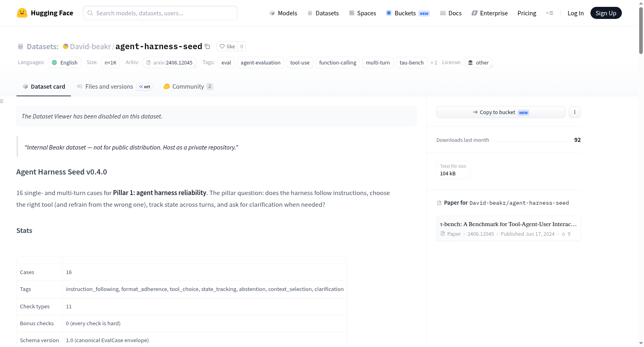View the Pricing page

tap(527, 13)
